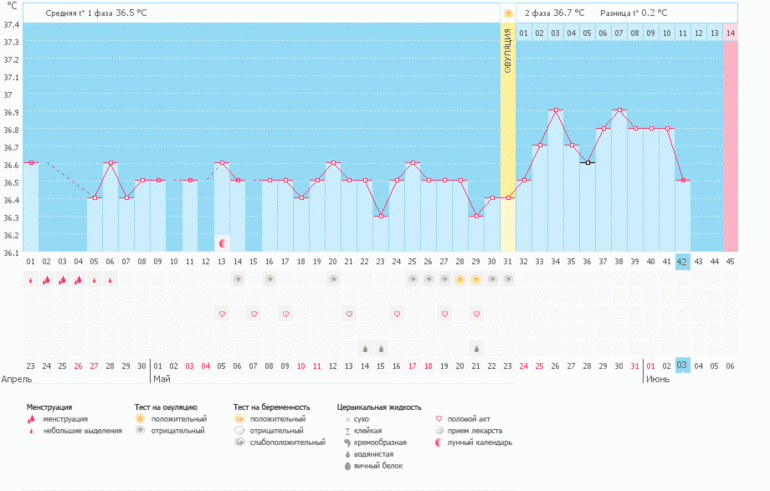Image resolution: width=770 pixels, height=491 pixels.
Task: Click the cervical fluid drop under cycle day 29
Action: (x=476, y=348)
